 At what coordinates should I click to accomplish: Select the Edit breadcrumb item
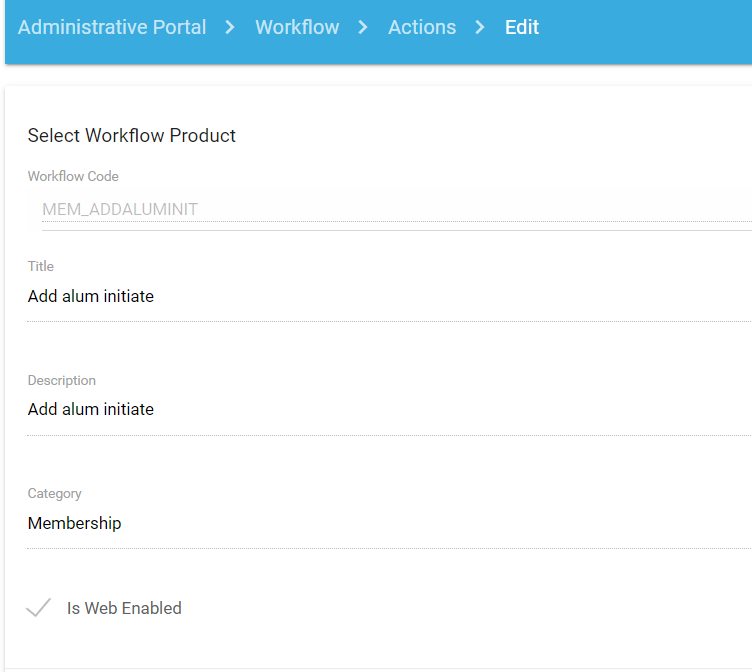[522, 28]
